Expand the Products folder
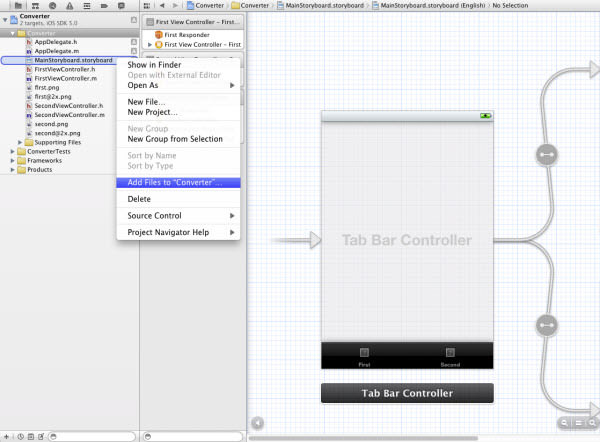 pos(13,170)
